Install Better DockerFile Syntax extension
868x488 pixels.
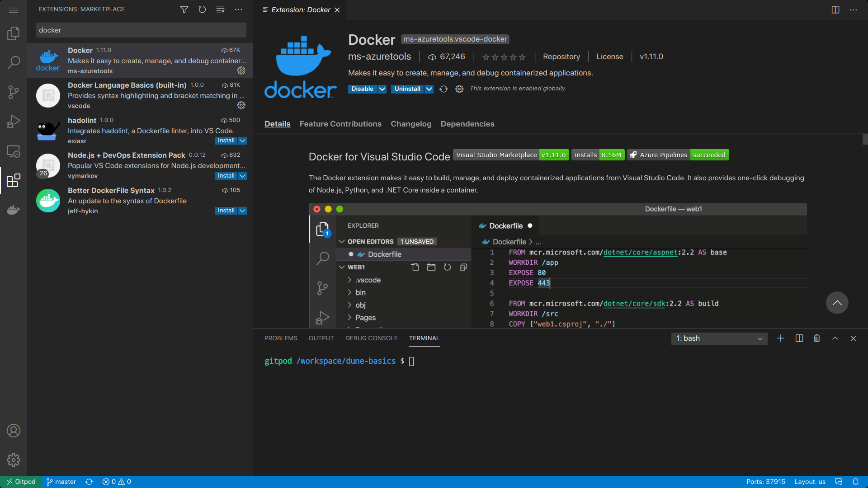pyautogui.click(x=225, y=210)
